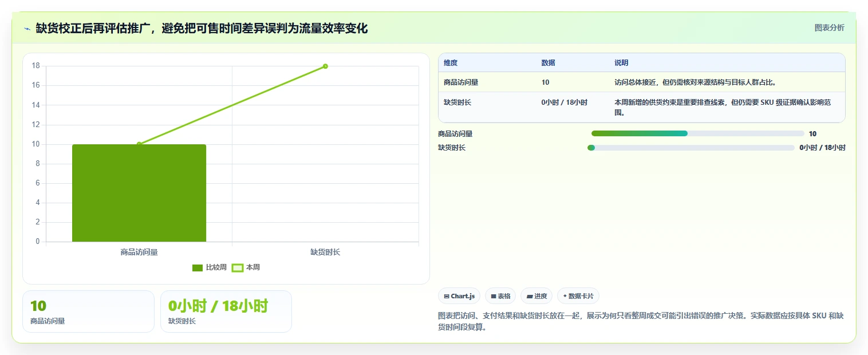Click the note starting with 访问总体接近

695,82
